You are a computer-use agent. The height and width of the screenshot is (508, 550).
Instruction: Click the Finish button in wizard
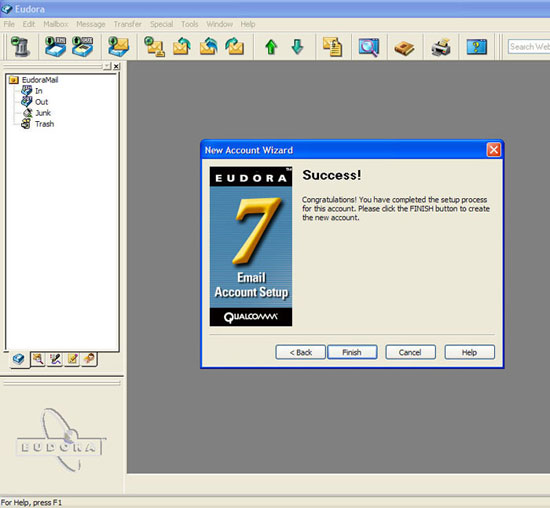[352, 352]
